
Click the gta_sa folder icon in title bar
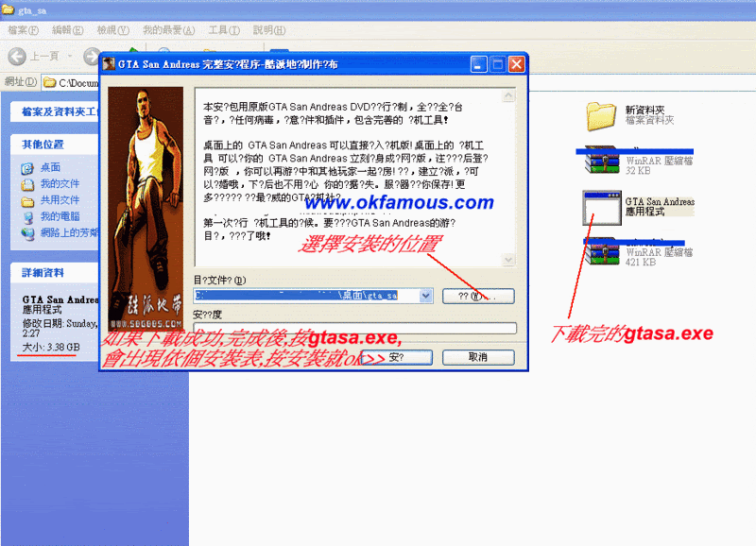click(8, 9)
